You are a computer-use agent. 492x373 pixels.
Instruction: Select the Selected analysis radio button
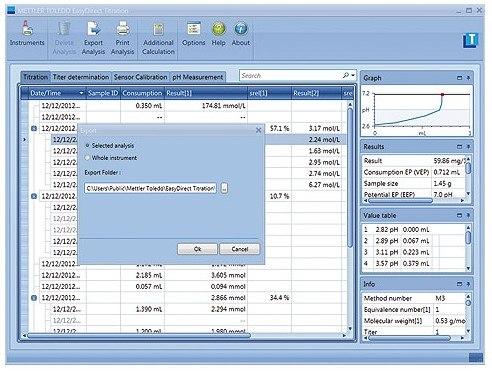[x=88, y=146]
